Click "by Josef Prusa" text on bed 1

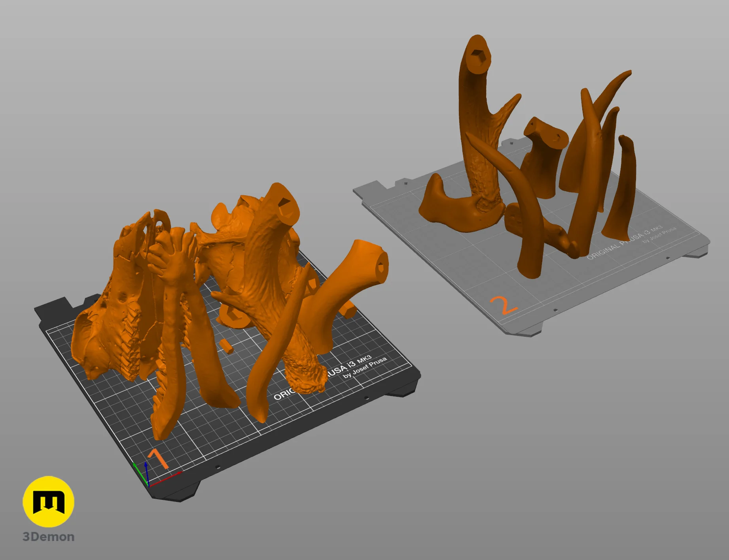point(365,368)
